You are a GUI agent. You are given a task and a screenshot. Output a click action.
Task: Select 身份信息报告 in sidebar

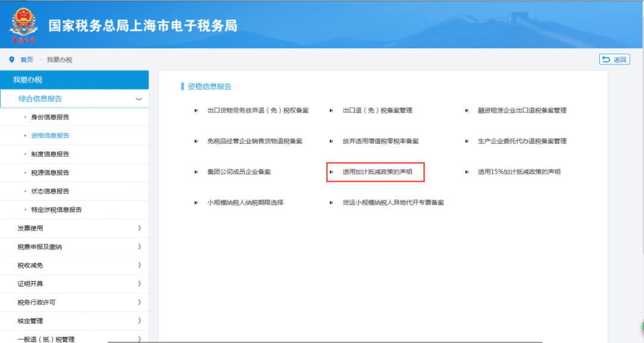pos(50,117)
